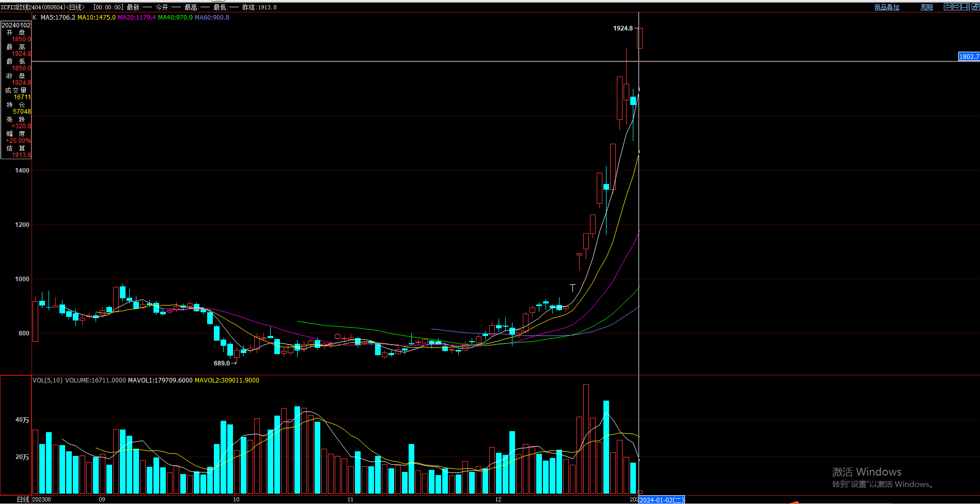Click the 日线 period label at bottom left

point(23,499)
